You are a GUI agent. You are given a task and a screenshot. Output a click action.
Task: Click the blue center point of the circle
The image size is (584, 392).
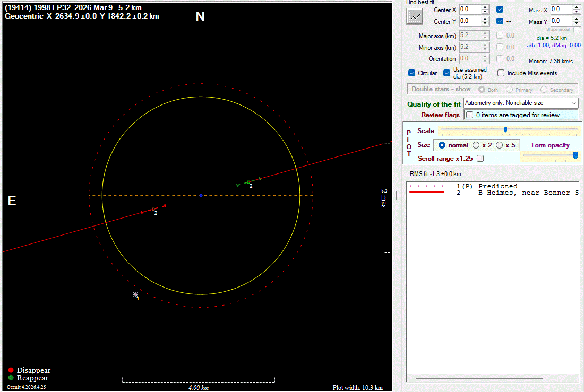pyautogui.click(x=201, y=195)
